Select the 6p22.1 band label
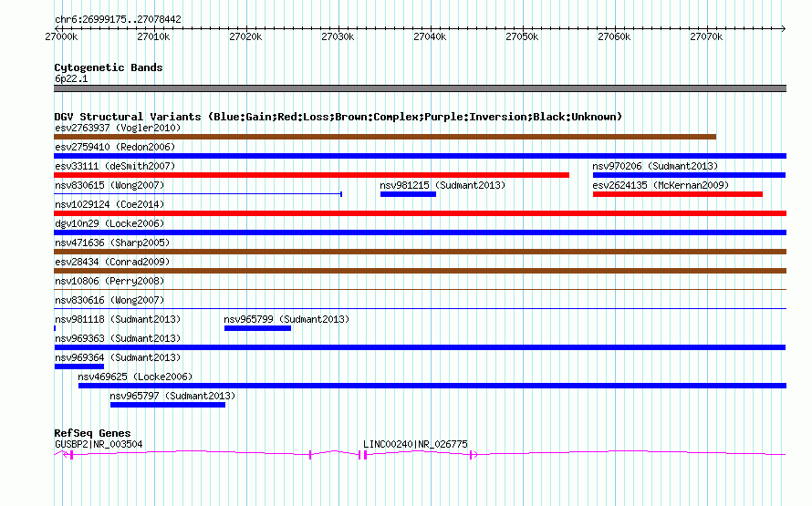Viewport: 812px width, 506px height. tap(71, 78)
